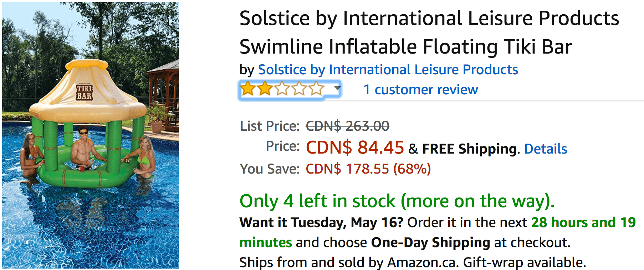Viewport: 644px width, 270px height.
Task: Click the second filled gold star
Action: 265,89
